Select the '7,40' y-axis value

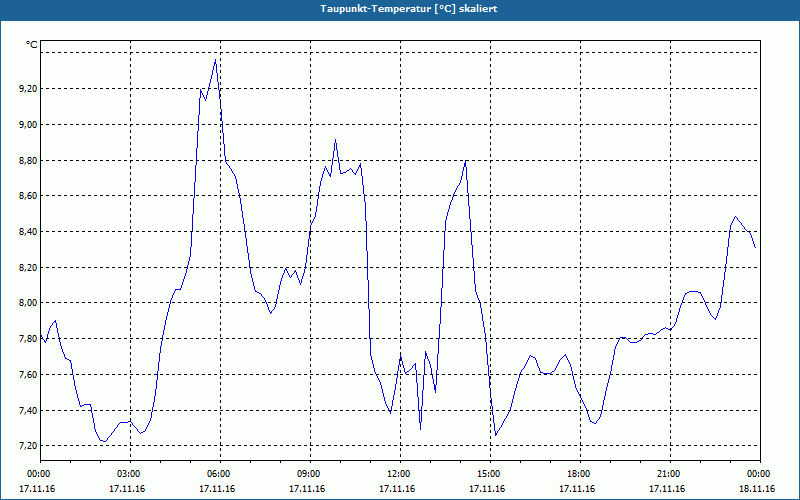[28, 410]
